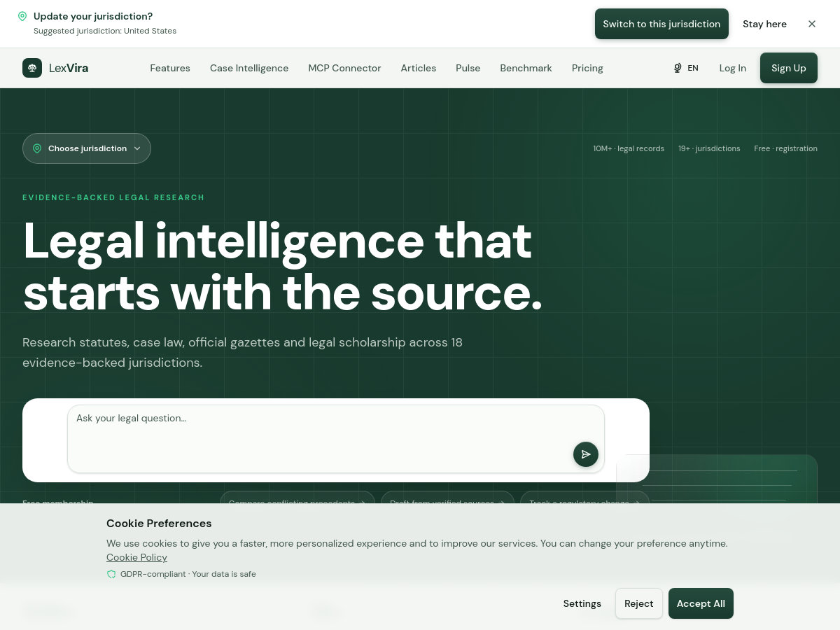Image resolution: width=840 pixels, height=630 pixels.
Task: Click the LexVira logo icon
Action: click(x=32, y=68)
